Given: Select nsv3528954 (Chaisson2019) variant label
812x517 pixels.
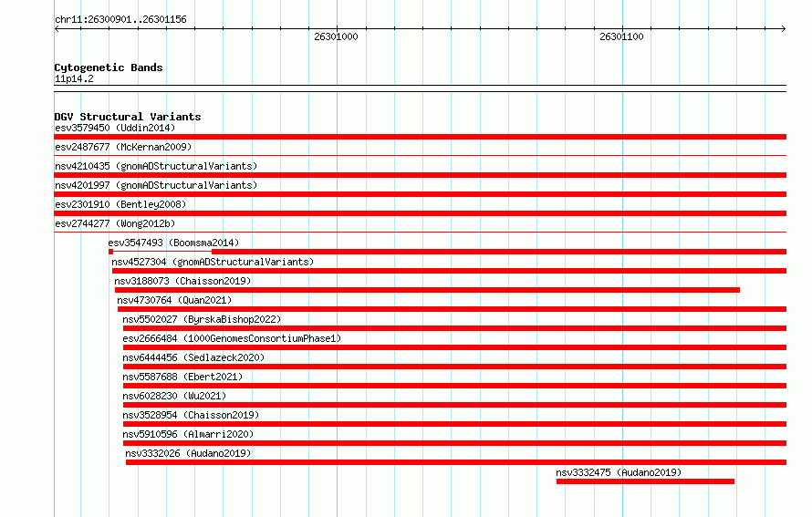Looking at the screenshot, I should point(191,415).
